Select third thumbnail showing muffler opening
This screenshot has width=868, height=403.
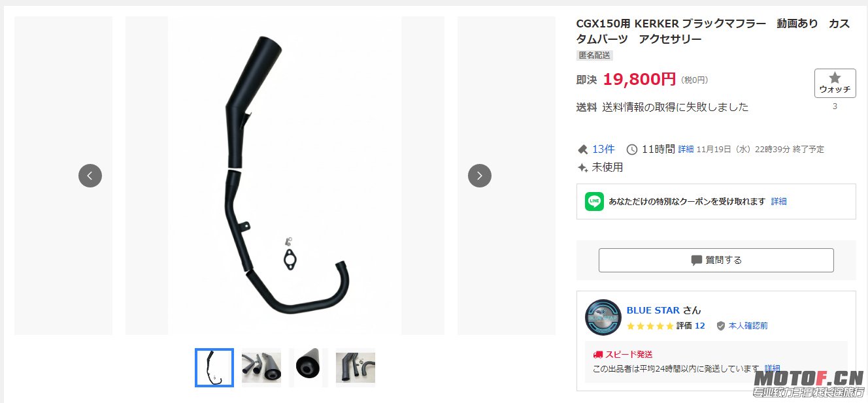coord(308,368)
